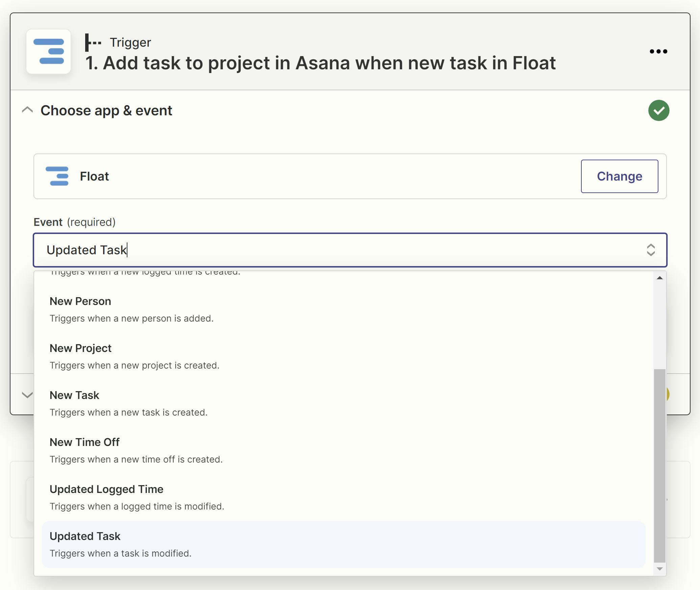Viewport: 700px width, 590px height.
Task: Click the 'Choose app & event' heading
Action: pos(106,111)
